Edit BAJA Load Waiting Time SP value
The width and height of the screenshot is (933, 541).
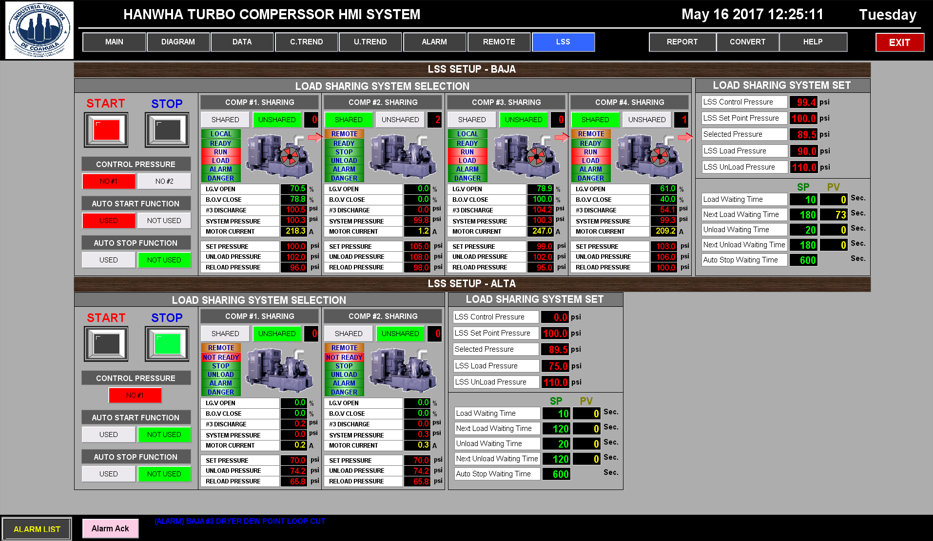point(803,200)
